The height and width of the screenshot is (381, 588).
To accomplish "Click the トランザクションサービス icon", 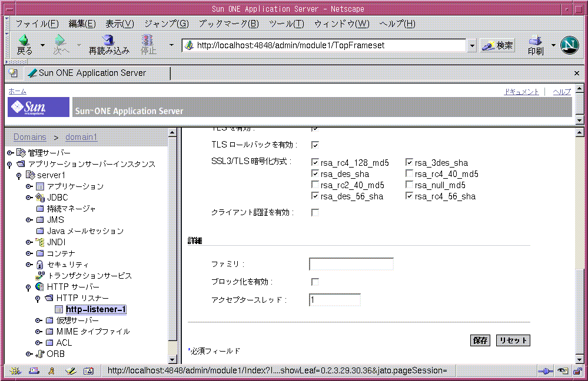I will coord(40,276).
